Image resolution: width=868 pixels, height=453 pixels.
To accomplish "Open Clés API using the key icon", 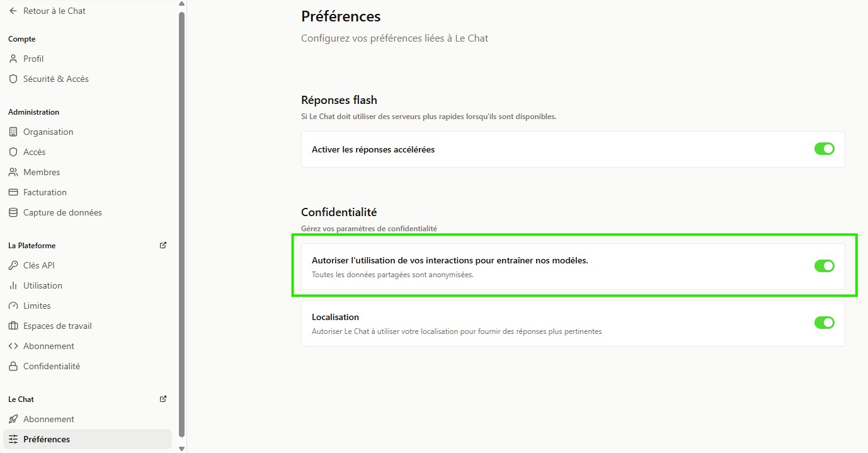I will 13,265.
